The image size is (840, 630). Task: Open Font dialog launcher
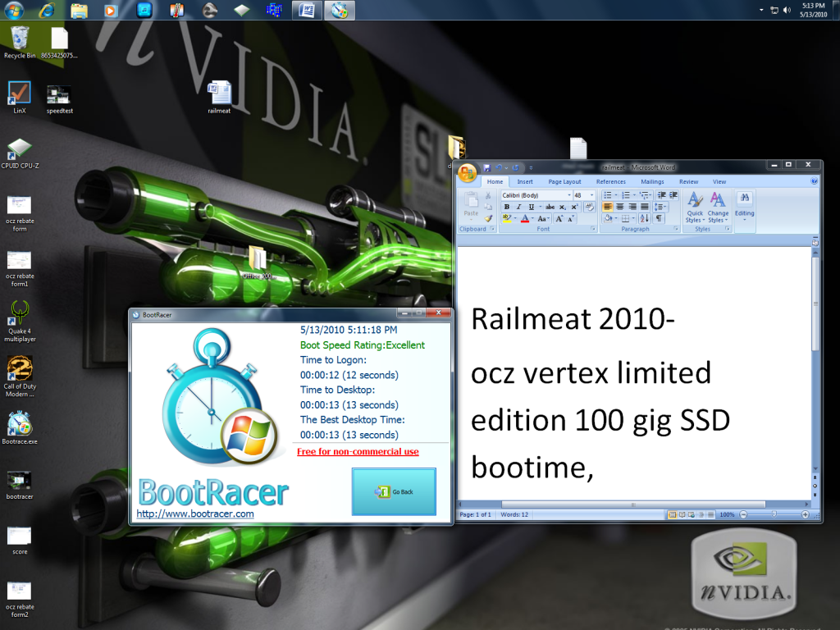[593, 229]
